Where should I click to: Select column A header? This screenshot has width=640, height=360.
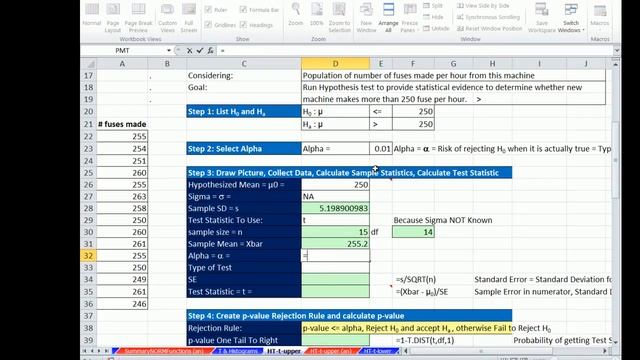[122, 64]
